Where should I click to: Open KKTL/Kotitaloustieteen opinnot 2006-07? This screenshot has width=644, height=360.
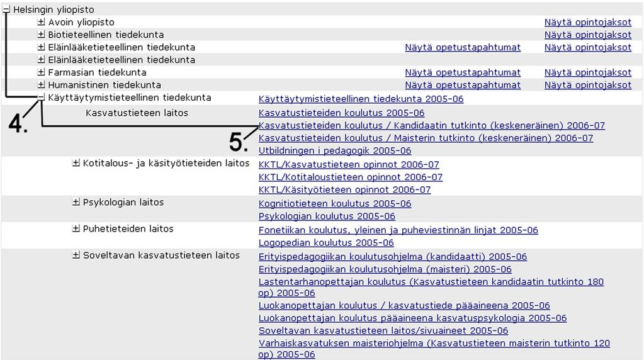[x=351, y=177]
